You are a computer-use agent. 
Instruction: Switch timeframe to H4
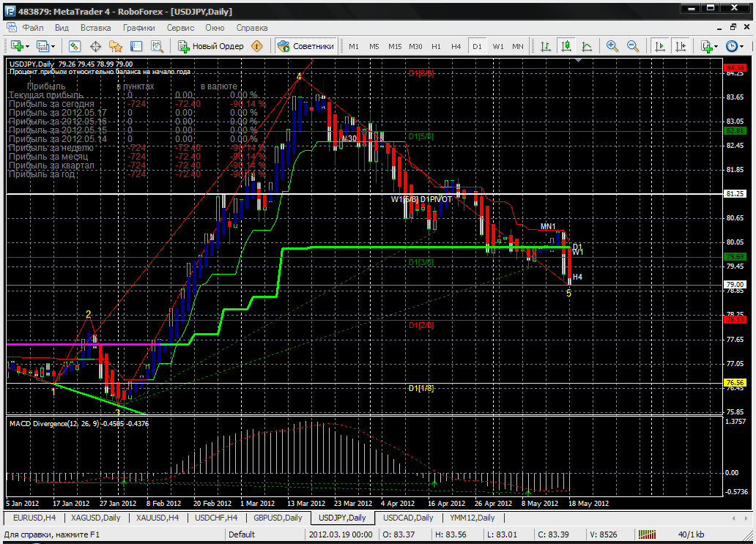tap(456, 46)
